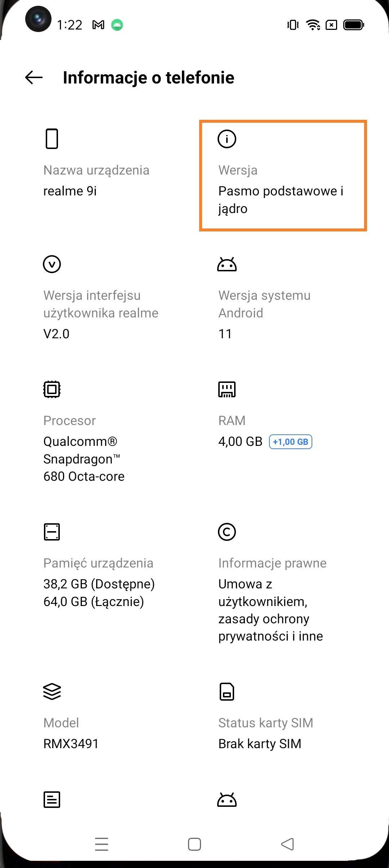Tap the Gmail notification icon in status bar

click(x=98, y=25)
